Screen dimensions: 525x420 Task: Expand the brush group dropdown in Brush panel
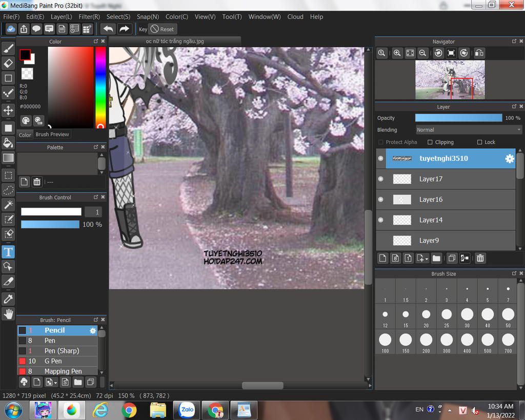click(55, 383)
